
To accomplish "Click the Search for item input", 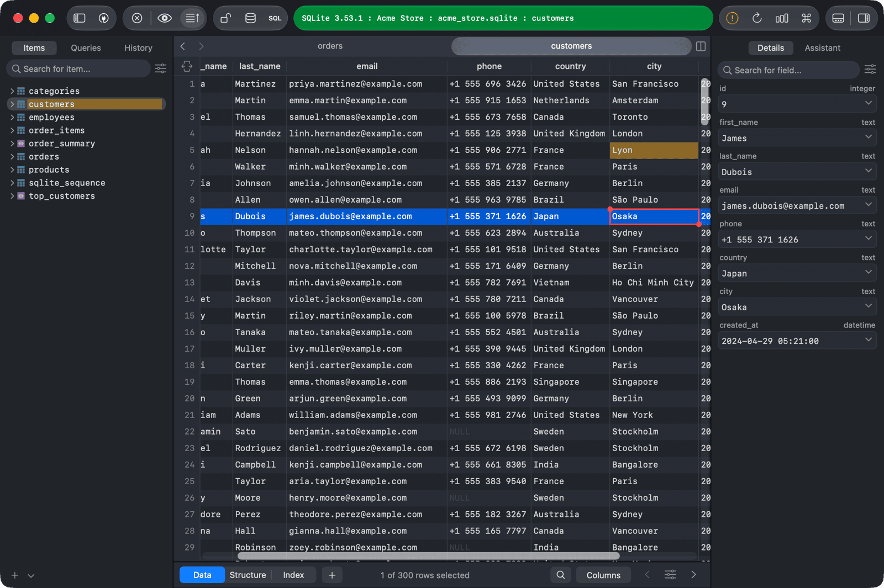I will 78,68.
